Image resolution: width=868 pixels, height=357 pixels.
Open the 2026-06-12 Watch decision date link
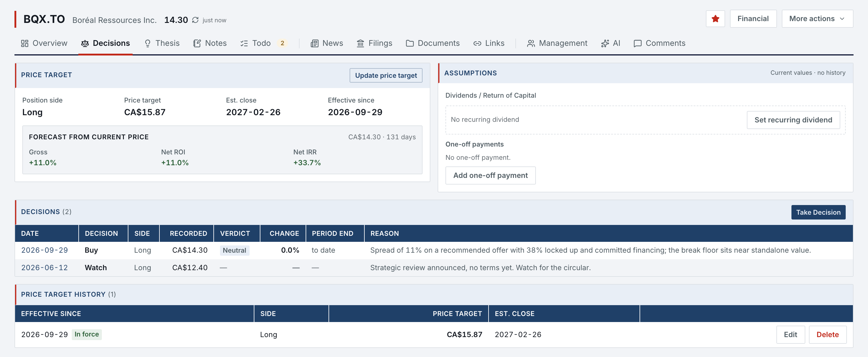(45, 268)
